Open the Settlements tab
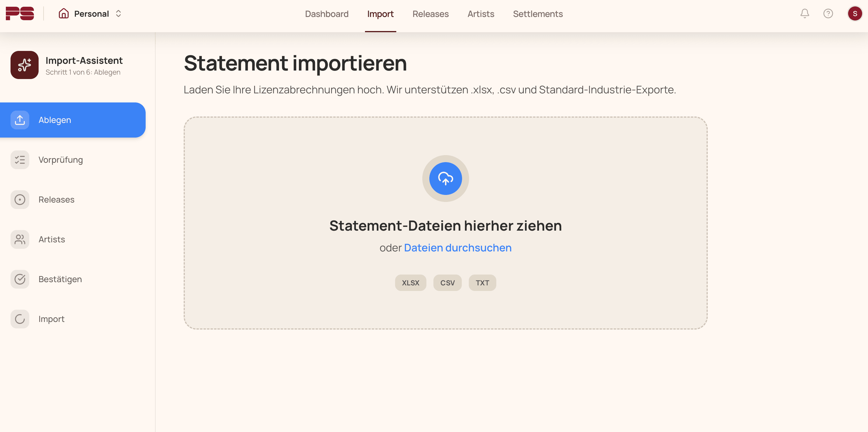This screenshot has width=868, height=432. (x=538, y=14)
